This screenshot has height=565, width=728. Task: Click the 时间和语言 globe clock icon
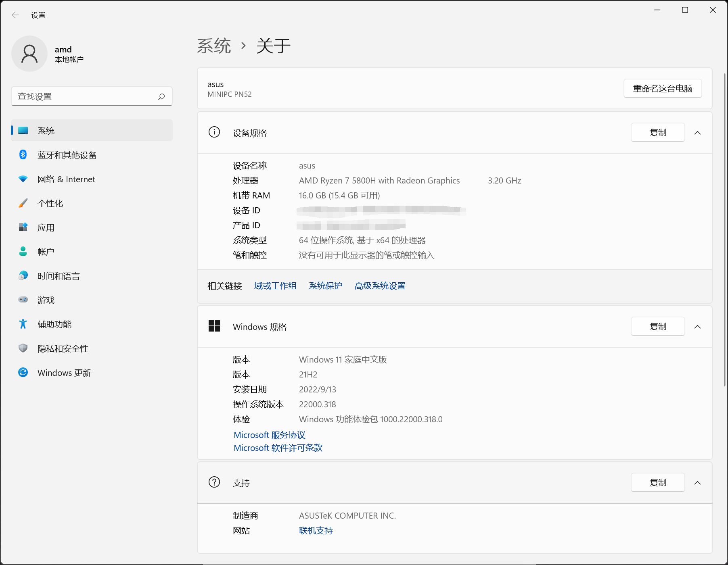point(23,275)
